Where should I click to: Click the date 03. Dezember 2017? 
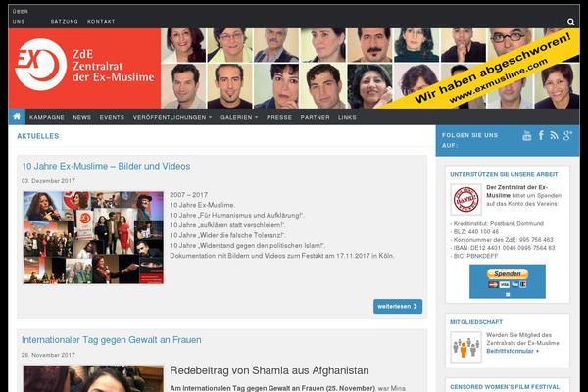(48, 180)
